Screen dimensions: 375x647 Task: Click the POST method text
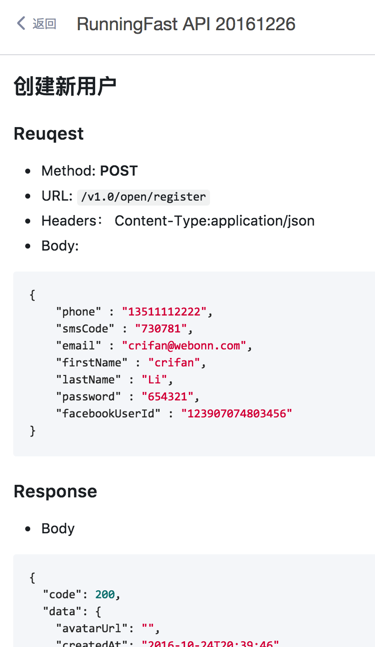(x=119, y=171)
